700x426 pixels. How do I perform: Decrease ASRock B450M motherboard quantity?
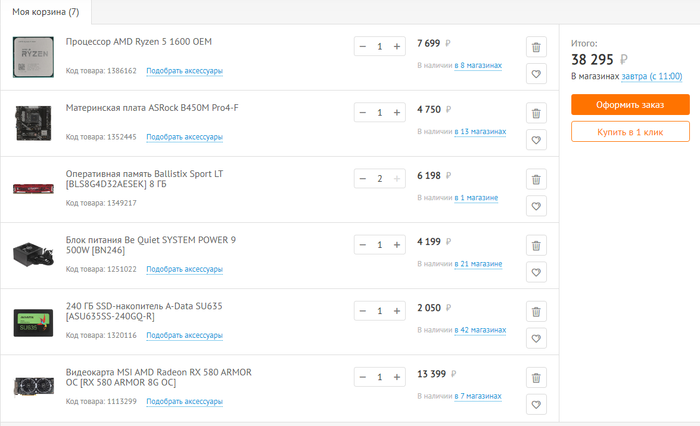click(x=362, y=113)
